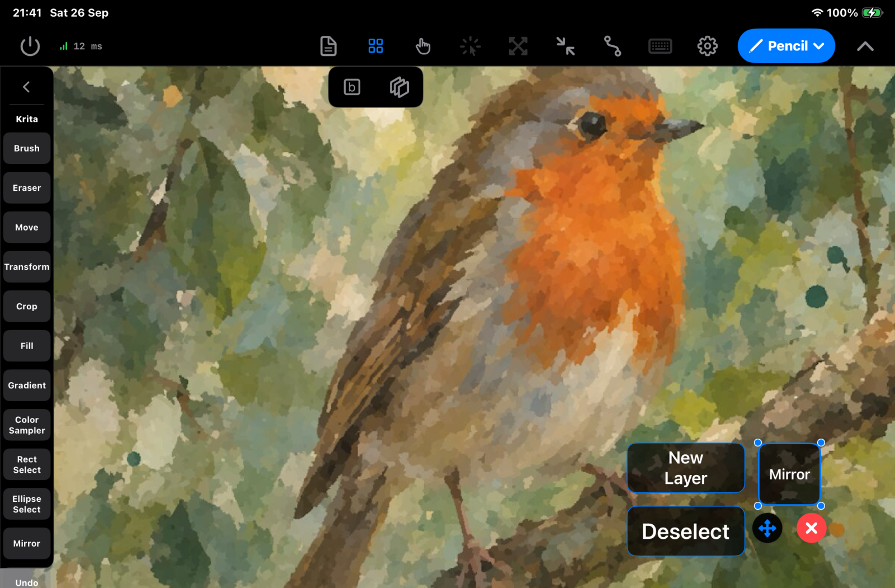Tap the New Layer floating button
Screen dimensions: 895x588
tap(686, 468)
